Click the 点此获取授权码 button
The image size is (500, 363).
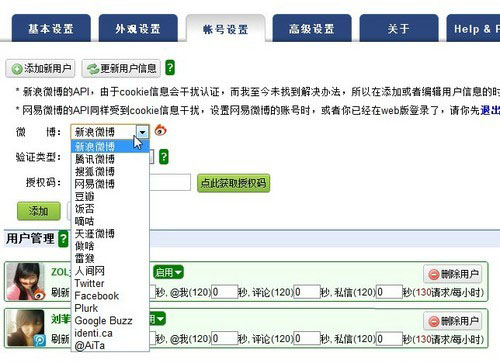233,183
